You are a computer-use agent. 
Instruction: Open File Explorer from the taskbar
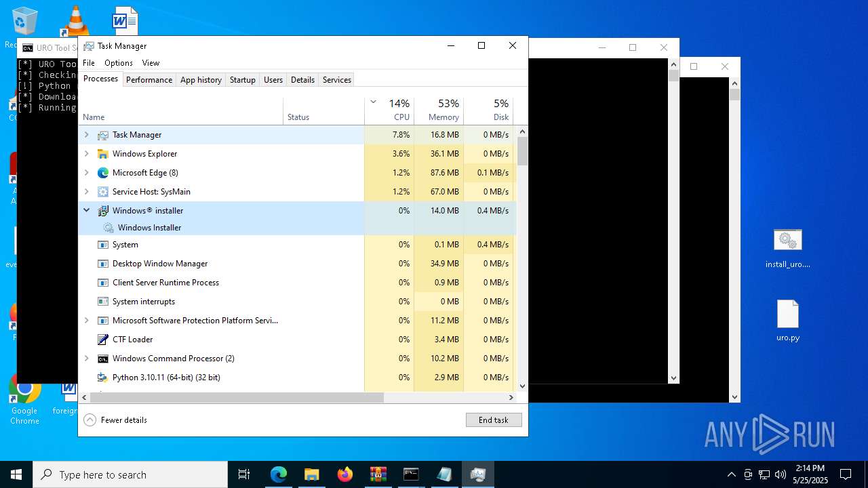tap(312, 474)
